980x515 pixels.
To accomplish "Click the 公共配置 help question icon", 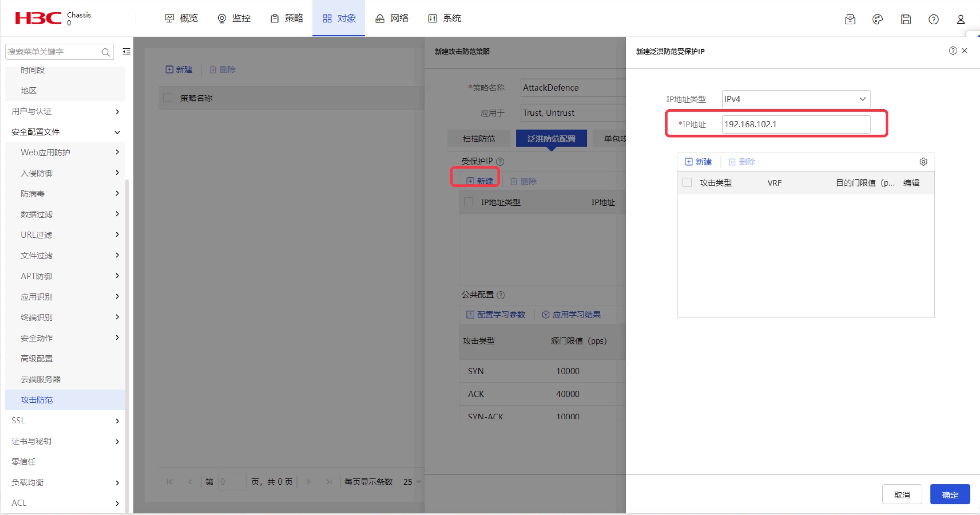I will pyautogui.click(x=501, y=295).
